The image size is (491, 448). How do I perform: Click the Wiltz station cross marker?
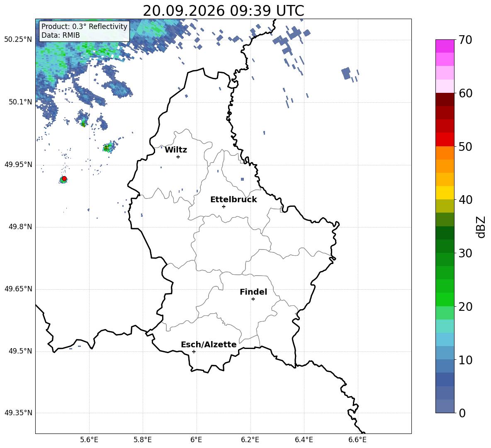pyautogui.click(x=178, y=157)
